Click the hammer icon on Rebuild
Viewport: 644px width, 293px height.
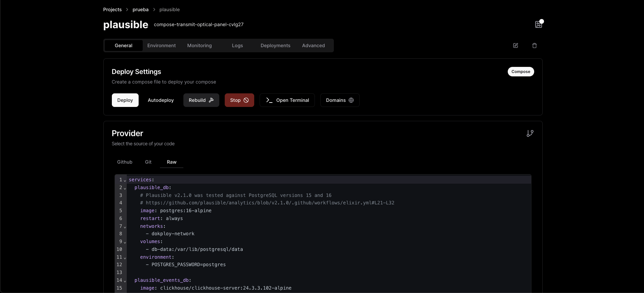[211, 100]
